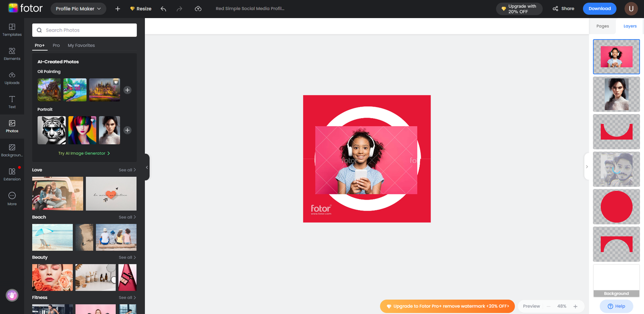Select the woman portrait layer thumbnail

(616, 94)
